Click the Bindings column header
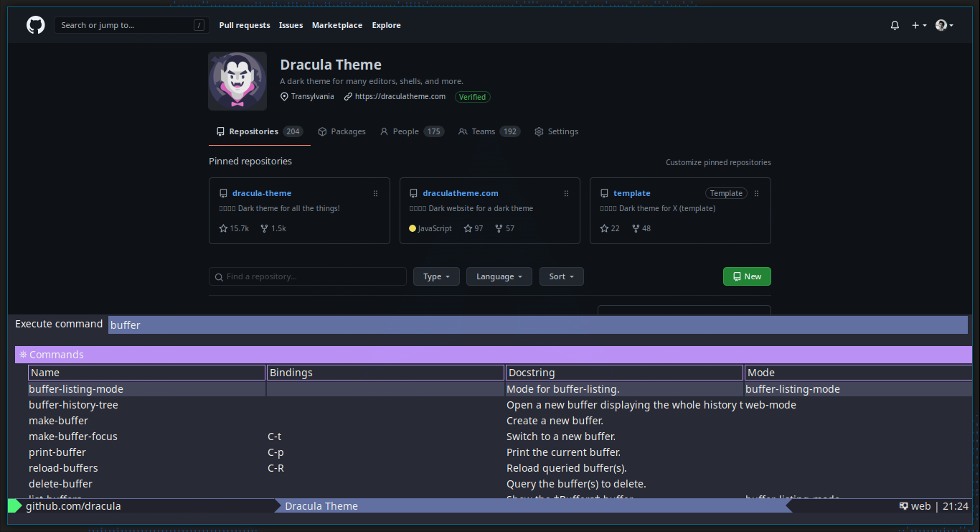This screenshot has height=532, width=980. pyautogui.click(x=386, y=373)
